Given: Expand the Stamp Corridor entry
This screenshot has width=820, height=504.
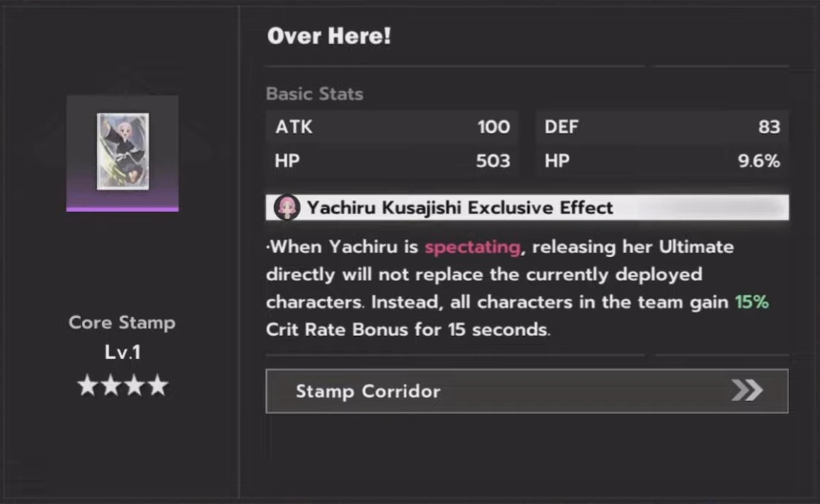Looking at the screenshot, I should 526,391.
